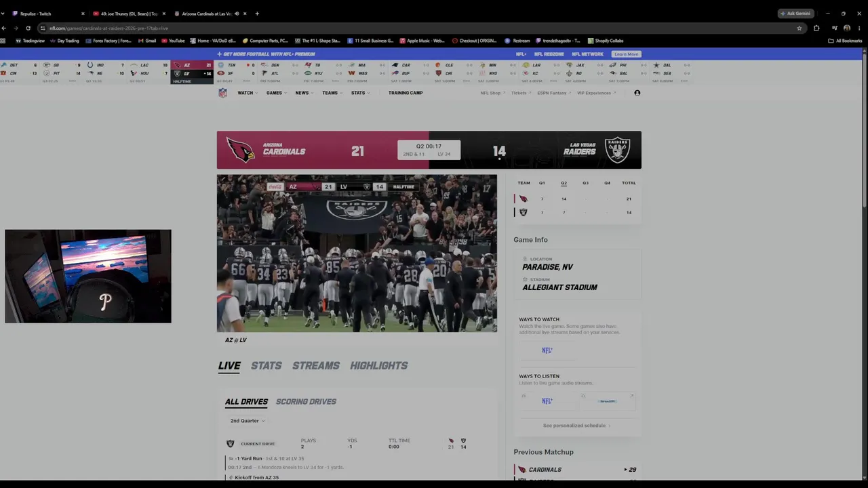
Task: Click See personalized schedule link
Action: click(x=576, y=426)
